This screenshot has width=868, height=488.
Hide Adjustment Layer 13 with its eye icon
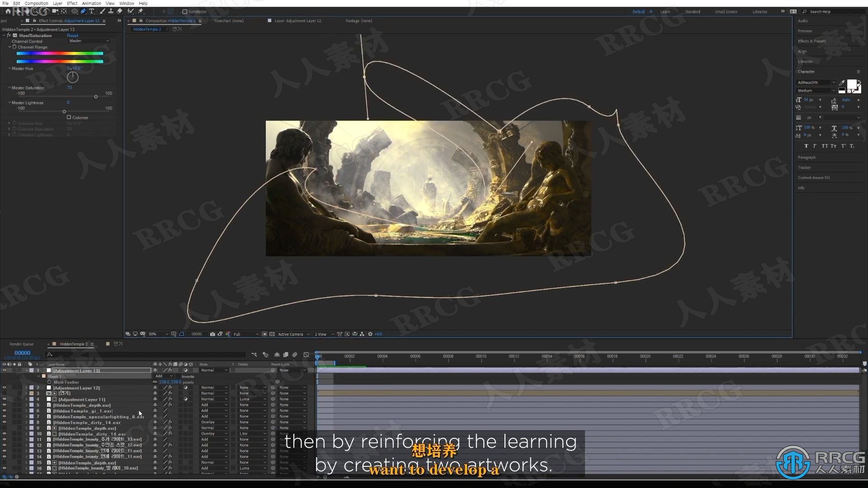(x=5, y=371)
